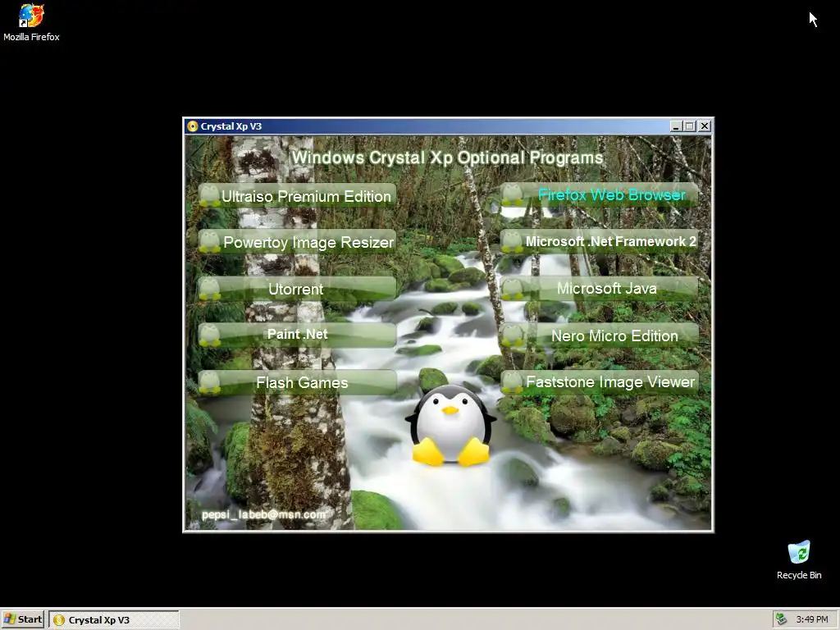Choose the Utorrent program button

(297, 289)
